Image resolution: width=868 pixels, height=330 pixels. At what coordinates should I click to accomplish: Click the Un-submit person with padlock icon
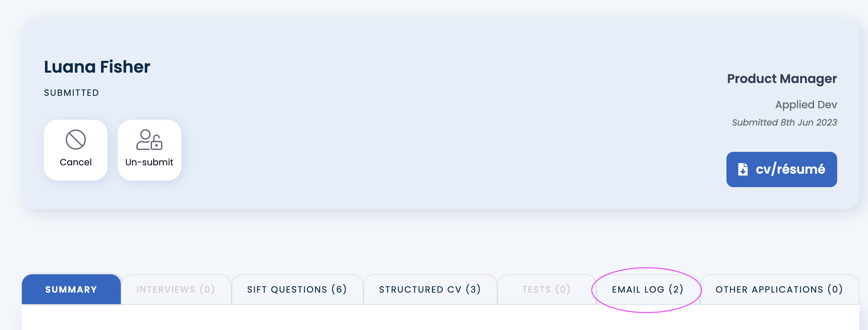[149, 140]
